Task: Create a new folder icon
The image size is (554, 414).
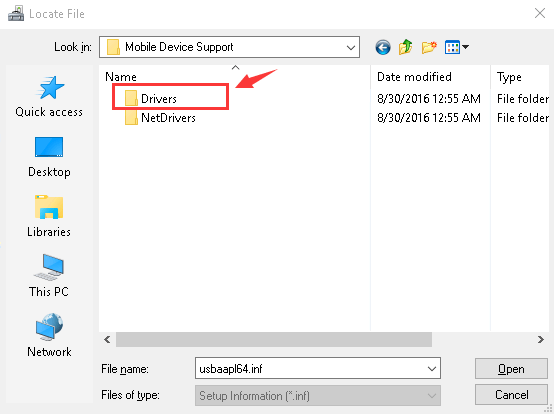Action: click(x=429, y=47)
